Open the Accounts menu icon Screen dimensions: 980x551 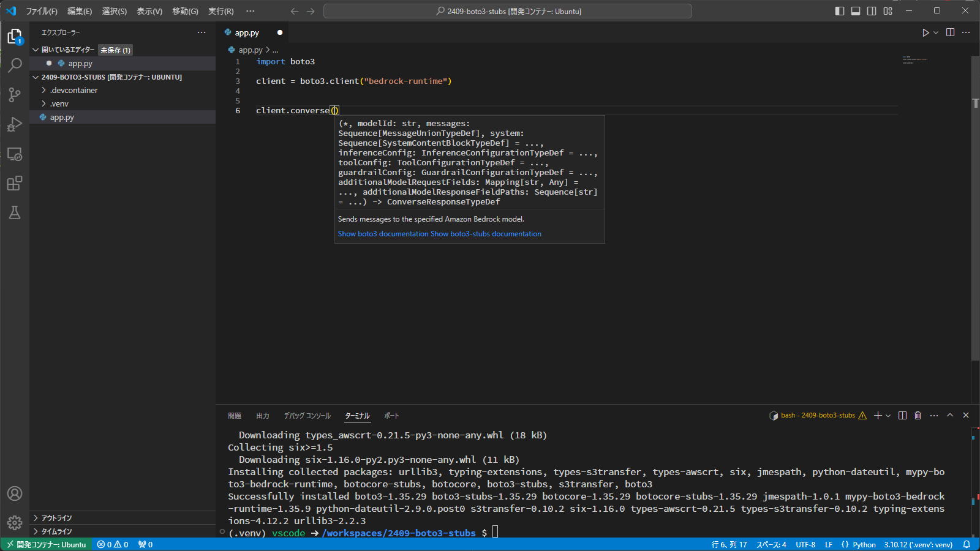click(x=15, y=493)
